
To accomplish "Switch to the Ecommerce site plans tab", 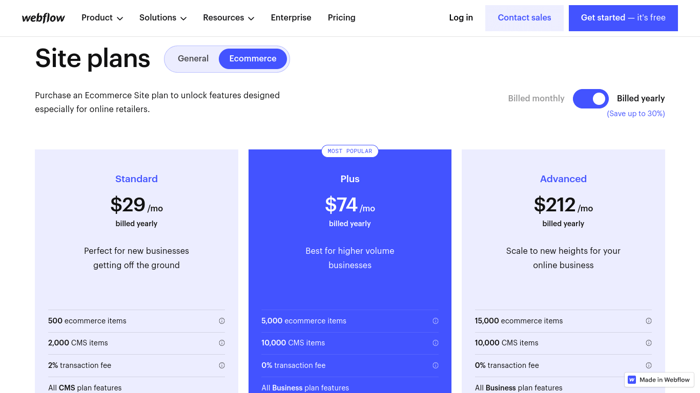I will coord(253,59).
